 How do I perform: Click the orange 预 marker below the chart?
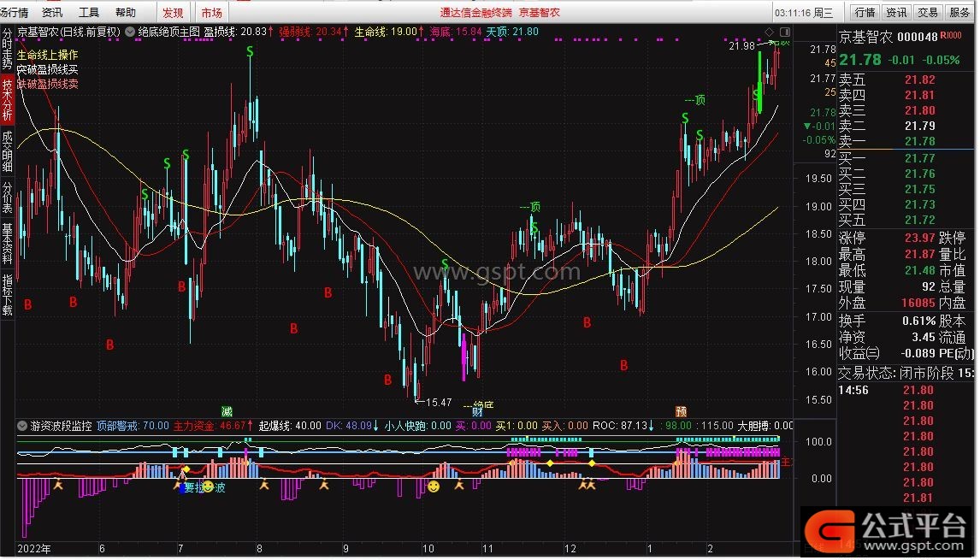[682, 411]
